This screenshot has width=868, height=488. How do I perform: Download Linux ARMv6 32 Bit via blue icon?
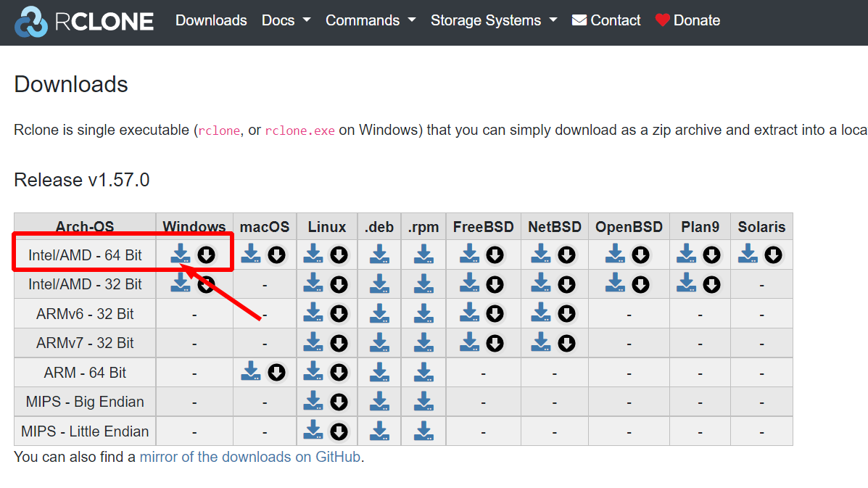coord(313,313)
